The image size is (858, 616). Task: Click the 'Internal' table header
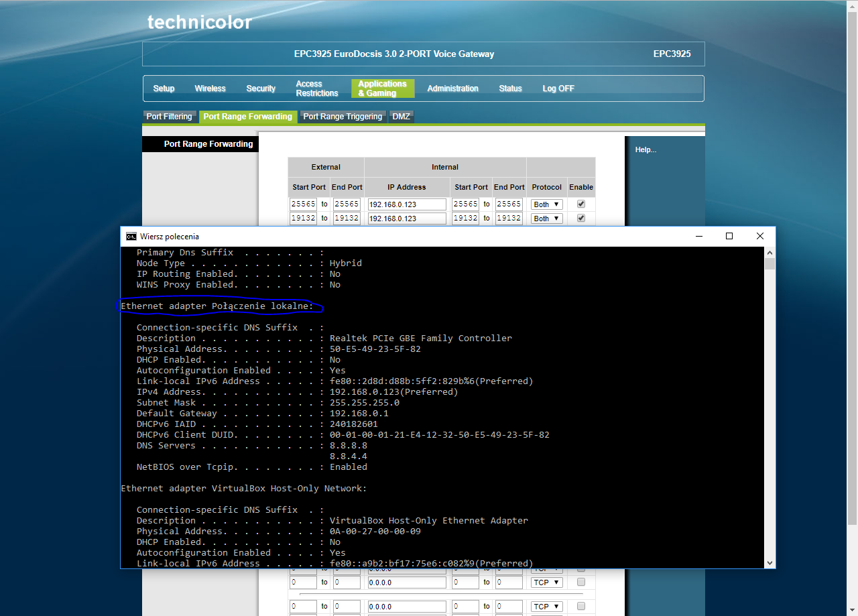[445, 167]
